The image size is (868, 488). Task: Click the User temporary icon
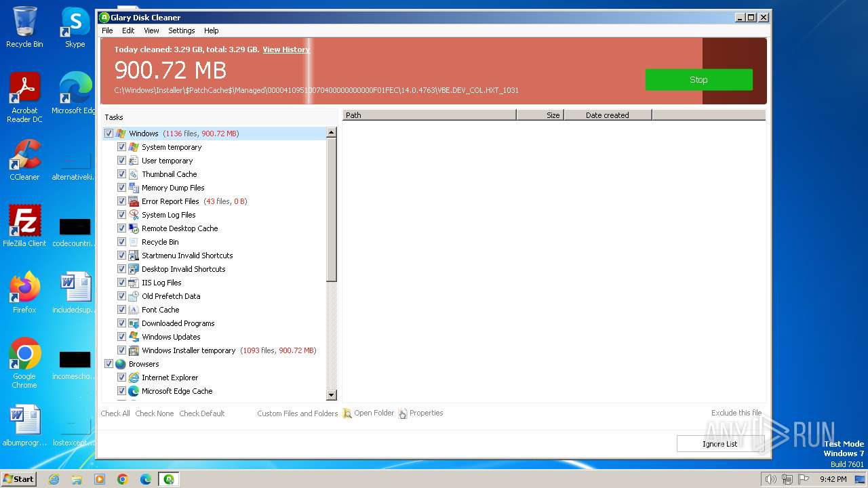click(x=134, y=161)
